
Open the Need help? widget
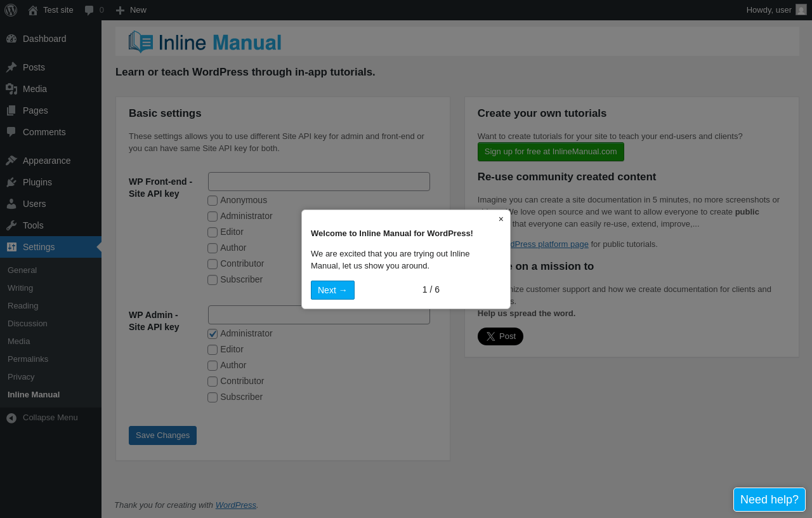pos(769,500)
